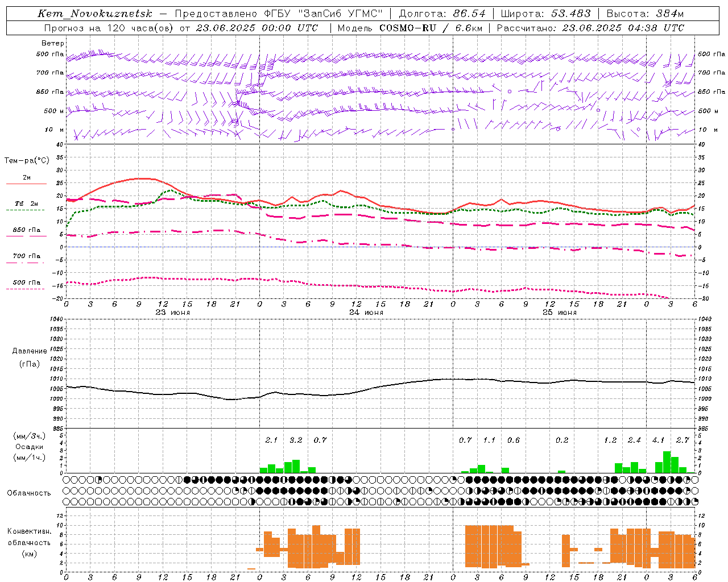Click the Конвективн. облачность (км) label
The image size is (728, 582).
point(30,542)
